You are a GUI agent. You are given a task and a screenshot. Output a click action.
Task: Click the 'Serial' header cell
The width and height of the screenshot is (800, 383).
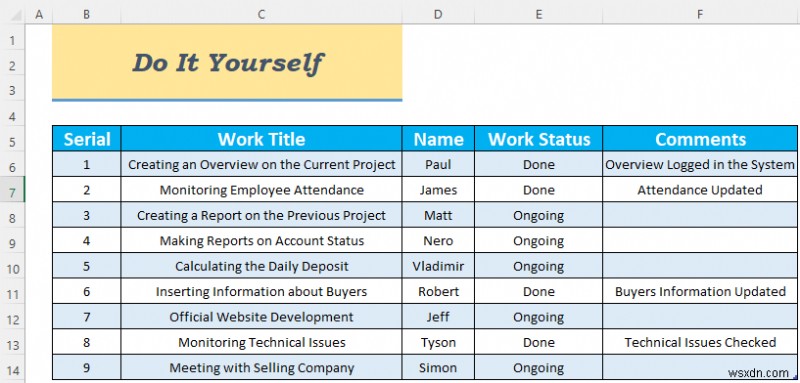tap(87, 139)
